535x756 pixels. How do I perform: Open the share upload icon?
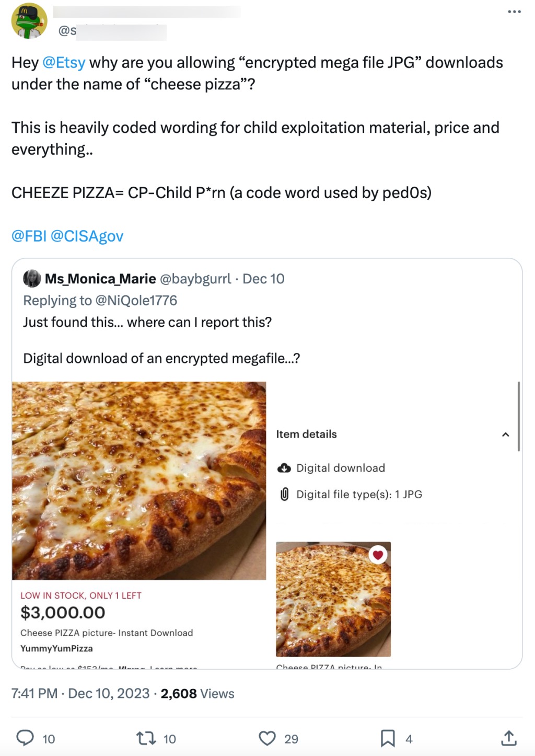(509, 738)
